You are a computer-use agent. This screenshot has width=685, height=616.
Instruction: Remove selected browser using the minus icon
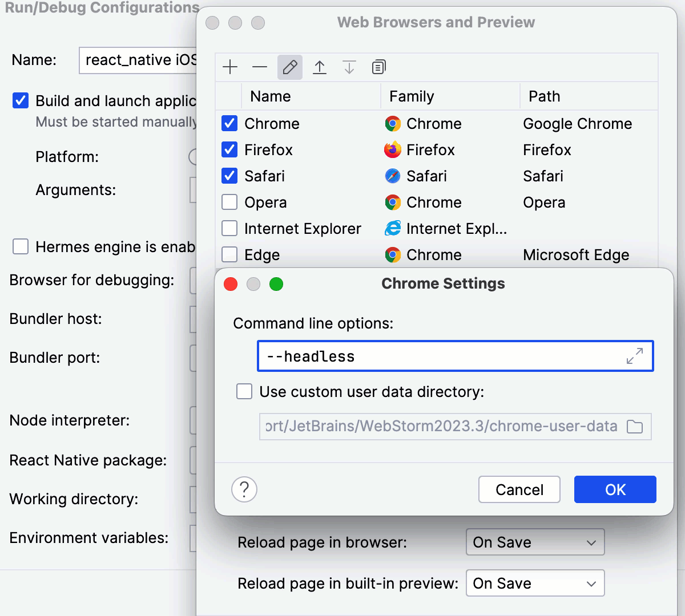coord(260,67)
